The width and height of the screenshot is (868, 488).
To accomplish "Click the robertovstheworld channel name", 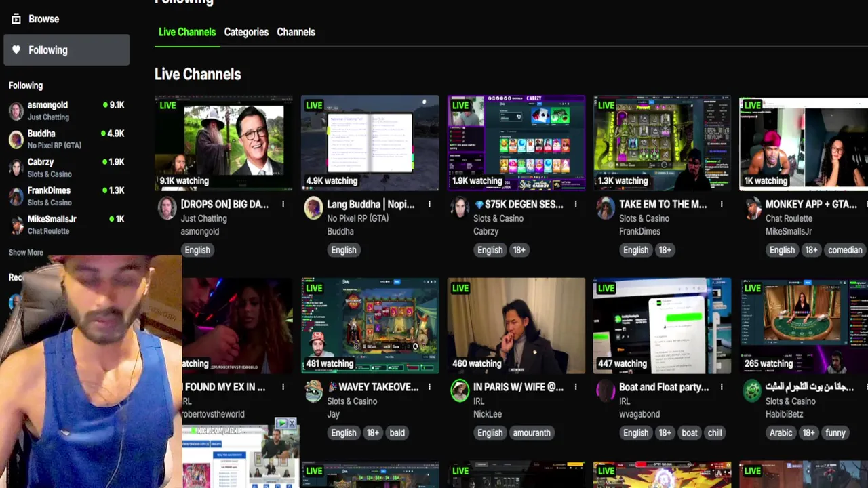I will coord(214,414).
